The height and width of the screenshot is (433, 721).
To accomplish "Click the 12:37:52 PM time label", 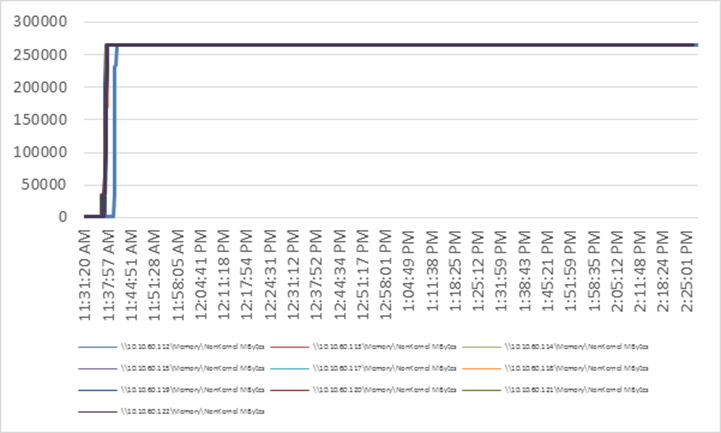I will pyautogui.click(x=316, y=275).
